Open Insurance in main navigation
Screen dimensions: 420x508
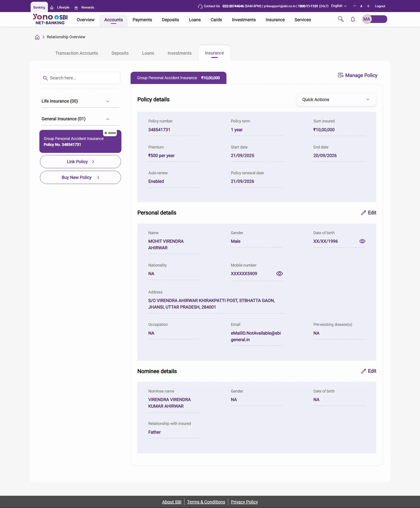coord(275,20)
